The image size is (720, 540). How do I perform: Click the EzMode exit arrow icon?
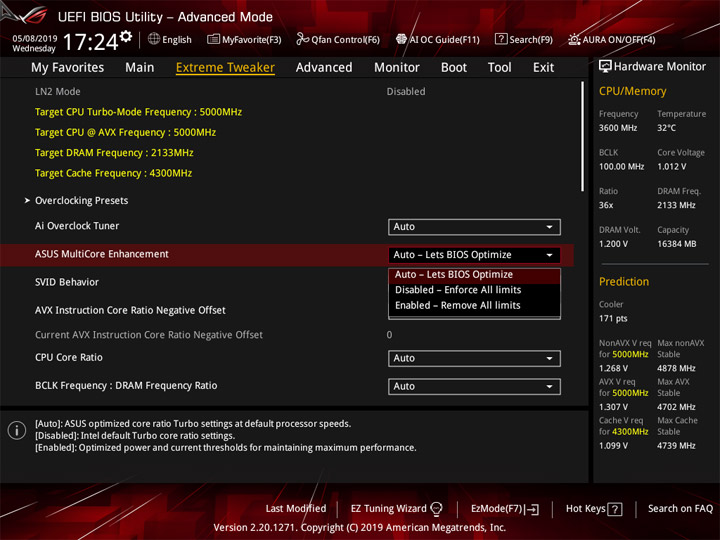[x=533, y=509]
